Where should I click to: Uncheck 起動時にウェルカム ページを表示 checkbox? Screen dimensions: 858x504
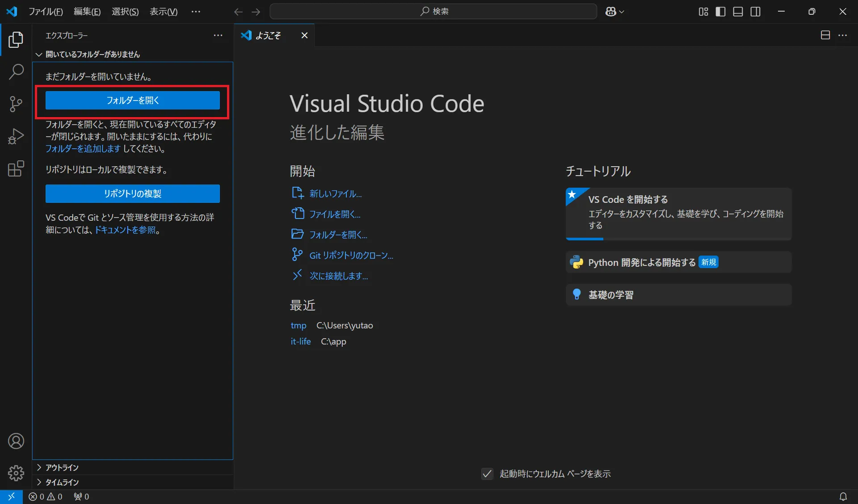487,474
